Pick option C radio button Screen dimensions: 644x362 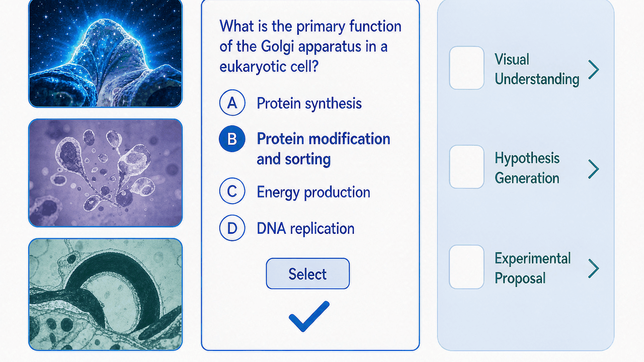(x=232, y=192)
